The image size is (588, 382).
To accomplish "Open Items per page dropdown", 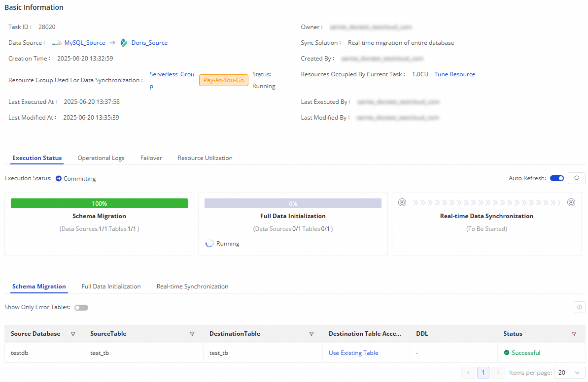I will tap(570, 373).
